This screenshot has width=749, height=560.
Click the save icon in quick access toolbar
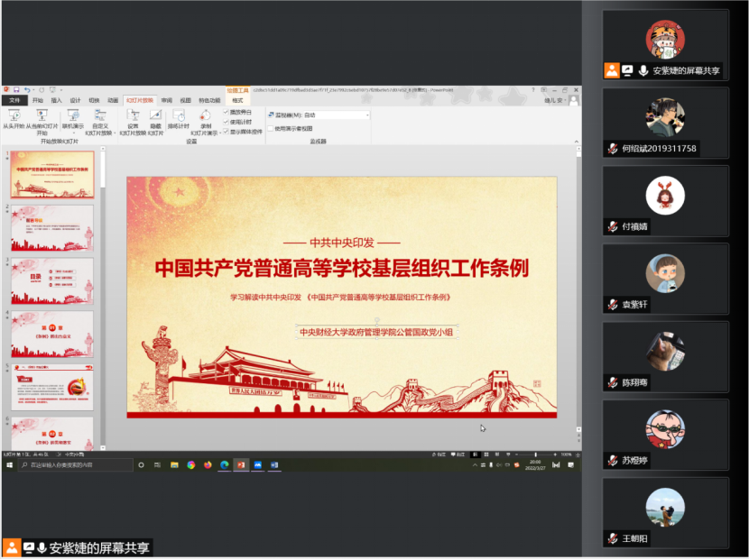pyautogui.click(x=17, y=89)
